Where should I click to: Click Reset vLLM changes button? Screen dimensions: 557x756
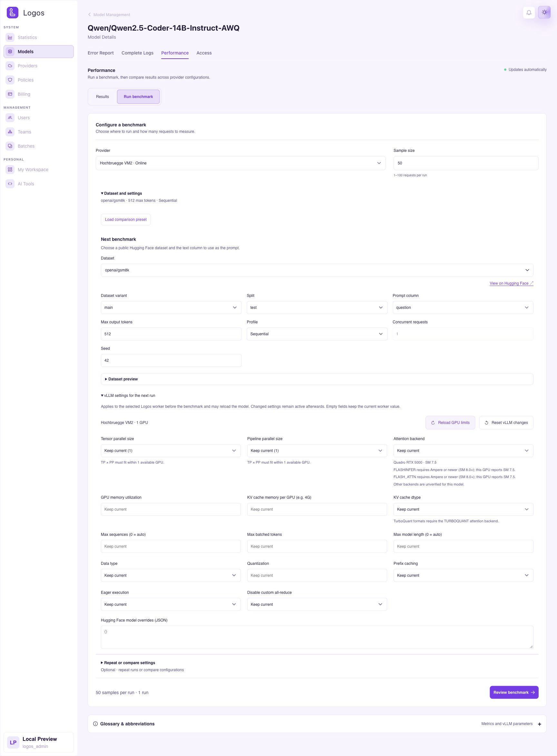click(x=506, y=423)
